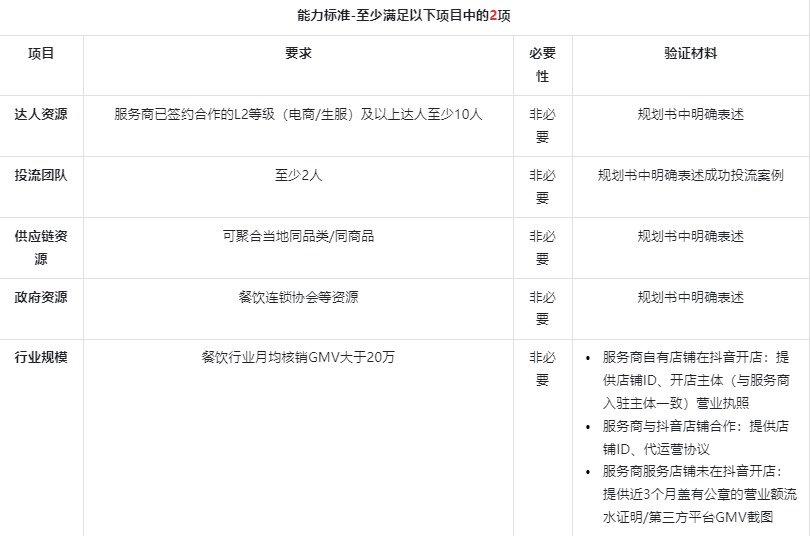
Task: Select the '必要性' column header
Action: click(542, 65)
